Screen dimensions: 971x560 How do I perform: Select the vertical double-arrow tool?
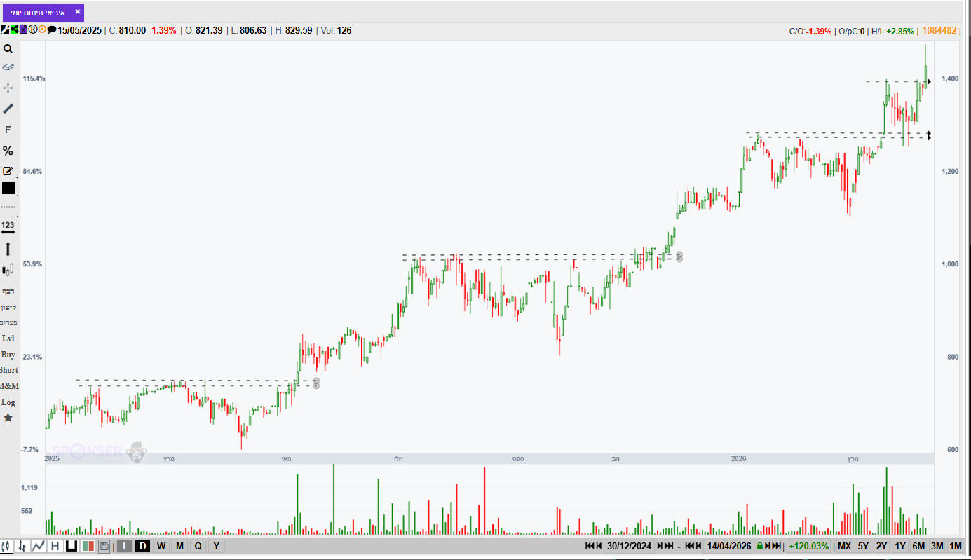coord(8,249)
